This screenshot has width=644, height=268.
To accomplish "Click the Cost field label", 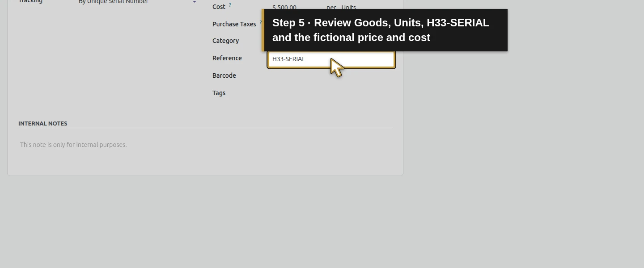I will click(x=219, y=7).
